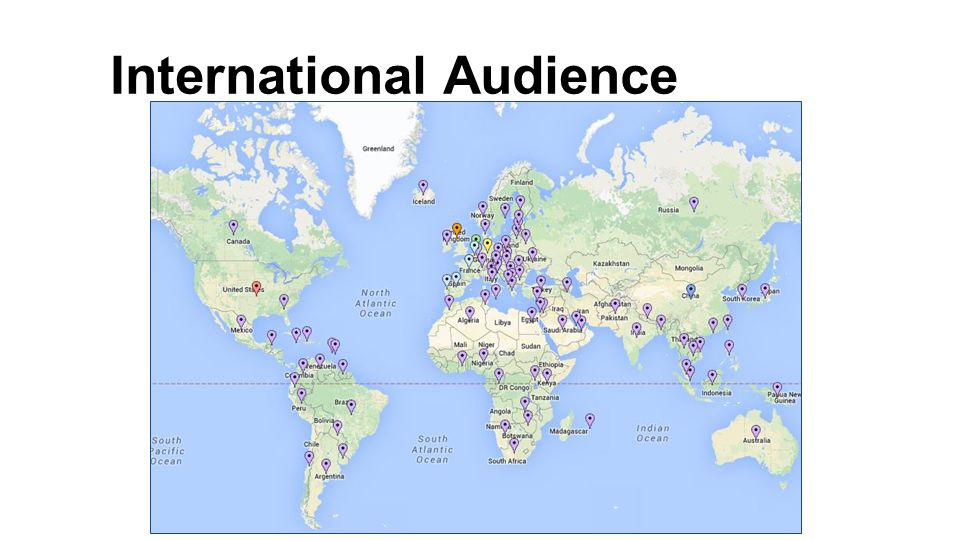Click the International Audience slide title

click(394, 75)
